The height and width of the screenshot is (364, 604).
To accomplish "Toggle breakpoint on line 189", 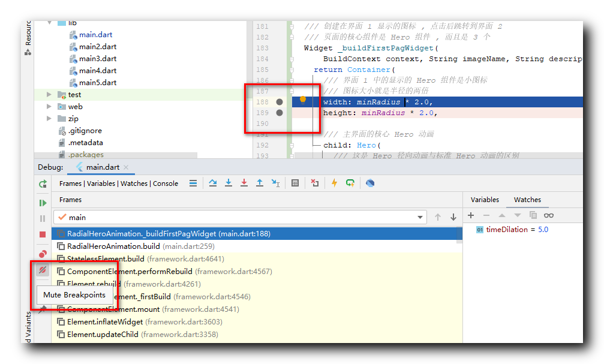I will pos(280,113).
